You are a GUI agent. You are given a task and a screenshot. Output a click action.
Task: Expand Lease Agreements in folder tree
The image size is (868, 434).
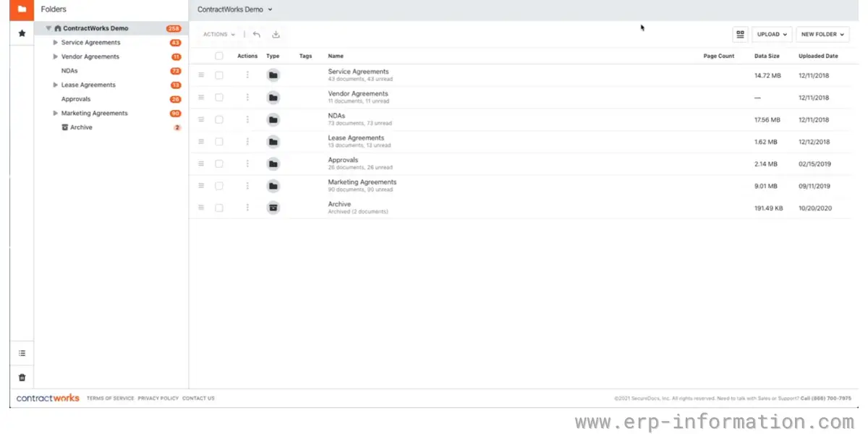click(x=56, y=85)
